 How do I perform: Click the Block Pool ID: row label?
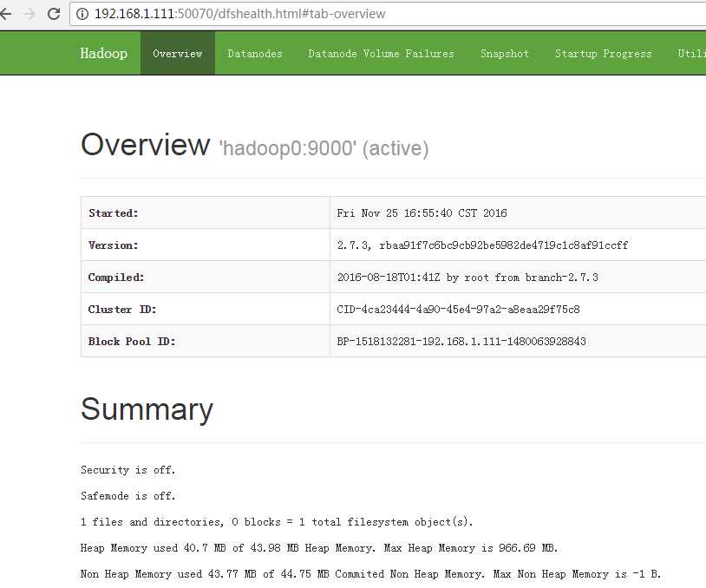132,342
